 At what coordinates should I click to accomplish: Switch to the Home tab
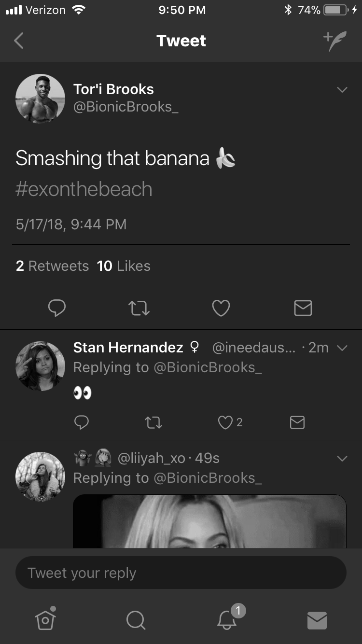tap(45, 619)
